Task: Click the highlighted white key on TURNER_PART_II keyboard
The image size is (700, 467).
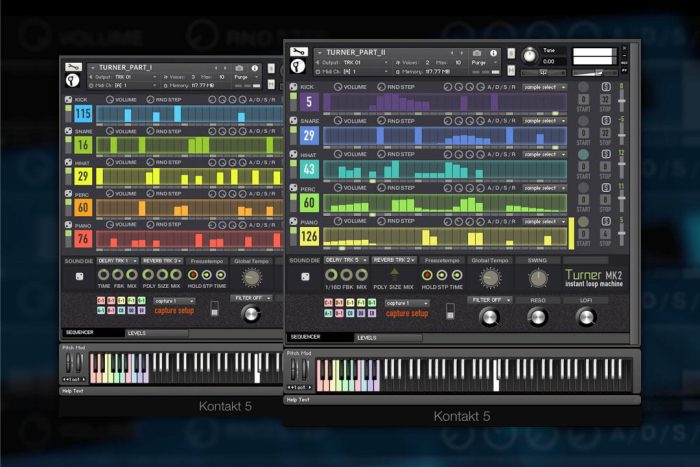Action: click(x=496, y=375)
